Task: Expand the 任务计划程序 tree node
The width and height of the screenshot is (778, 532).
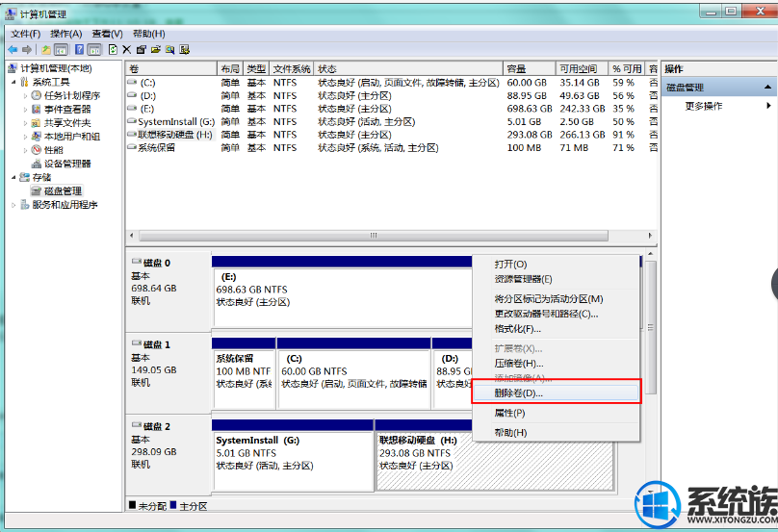Action: point(25,95)
